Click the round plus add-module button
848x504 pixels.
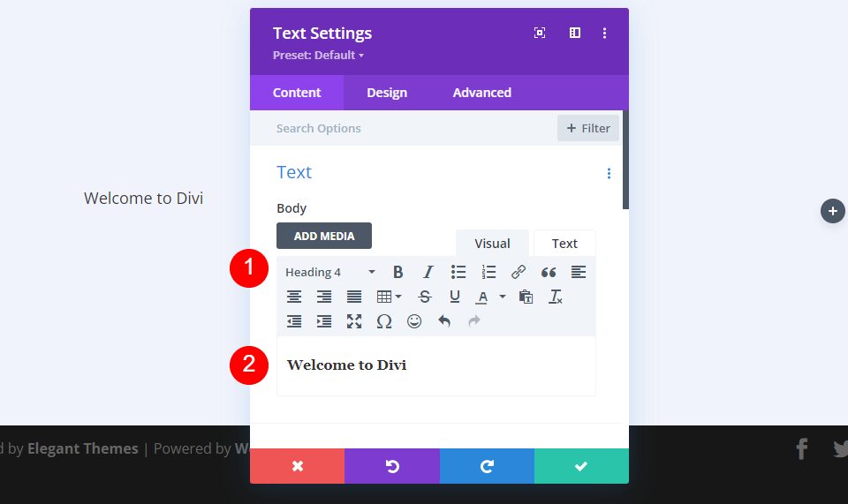click(832, 211)
